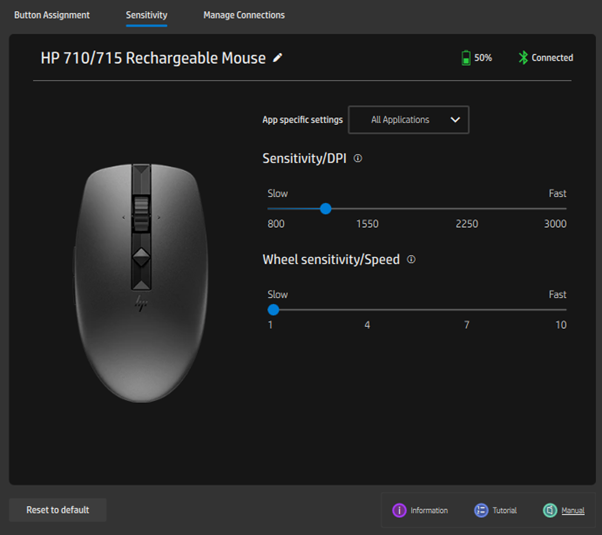Click the wheel speed value 7 label

tap(466, 325)
